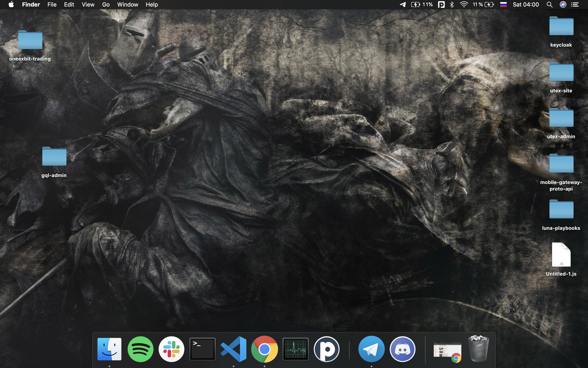Open Spotify from the Dock

point(140,349)
